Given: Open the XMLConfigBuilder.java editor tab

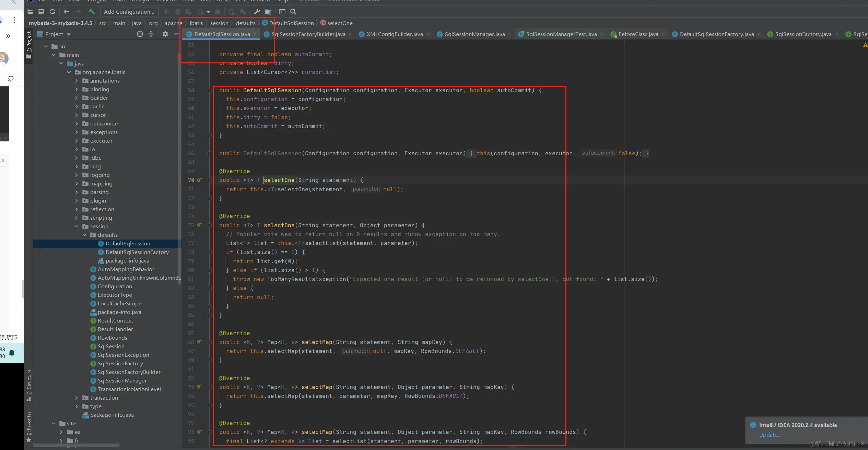Looking at the screenshot, I should pyautogui.click(x=394, y=34).
